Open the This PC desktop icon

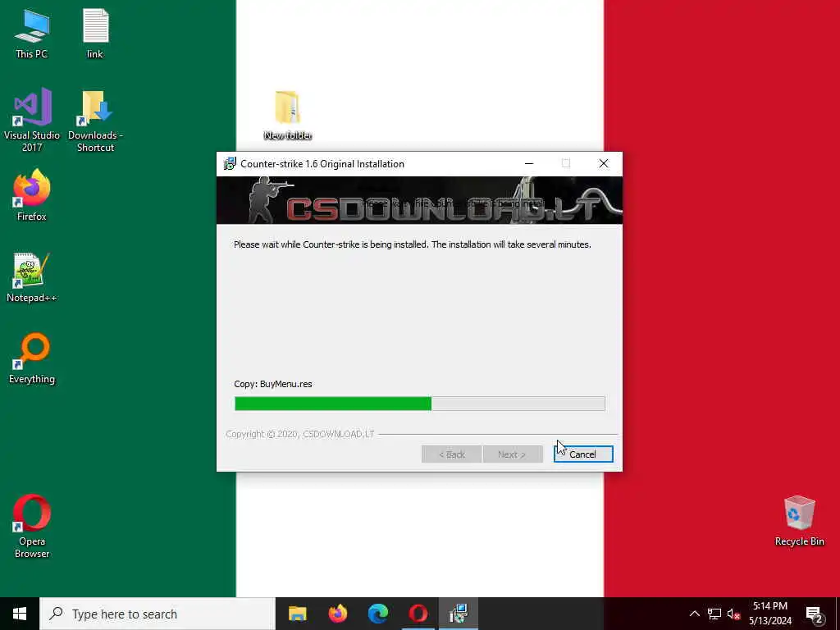(32, 34)
